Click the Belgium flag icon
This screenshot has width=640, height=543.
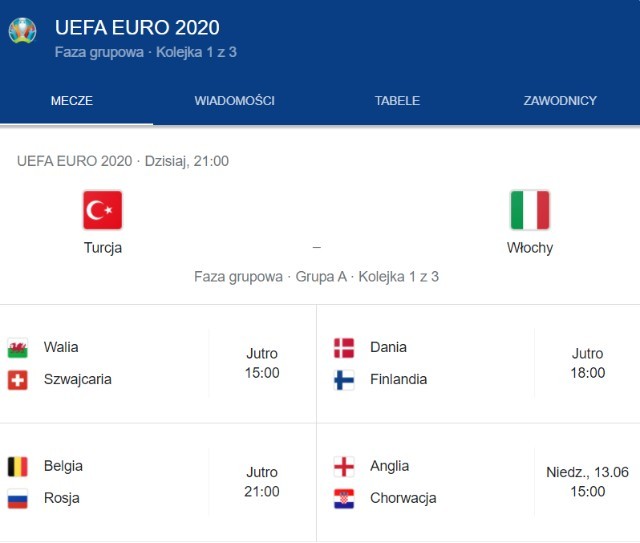tap(17, 466)
